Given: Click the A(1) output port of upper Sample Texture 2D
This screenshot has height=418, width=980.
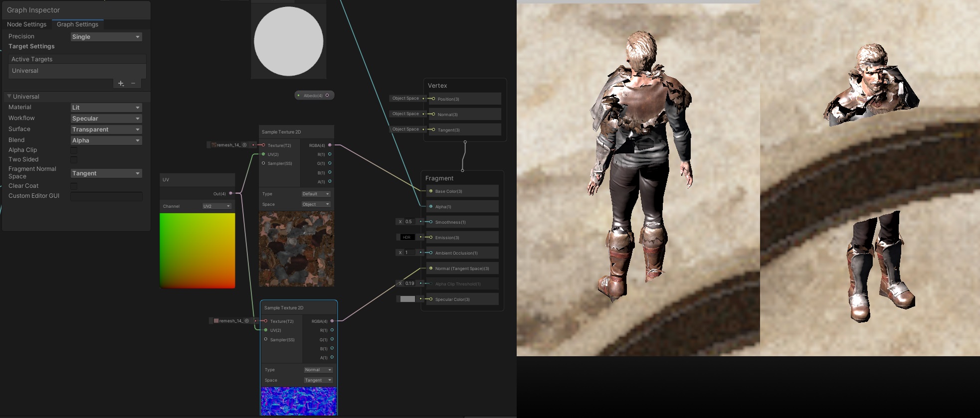Looking at the screenshot, I should point(330,181).
